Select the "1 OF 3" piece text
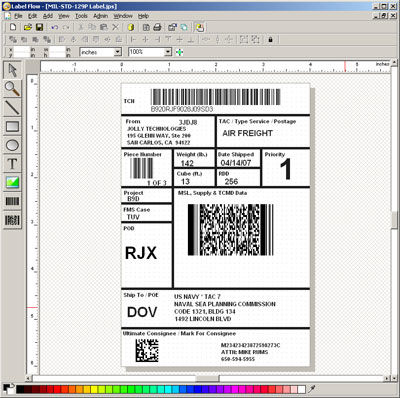This screenshot has width=400, height=398. [x=157, y=183]
